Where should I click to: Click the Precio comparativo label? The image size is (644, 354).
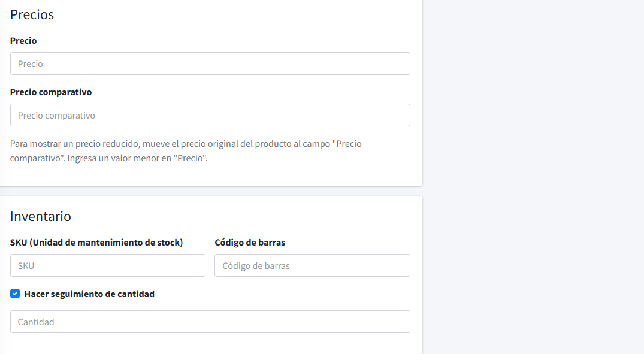click(50, 92)
